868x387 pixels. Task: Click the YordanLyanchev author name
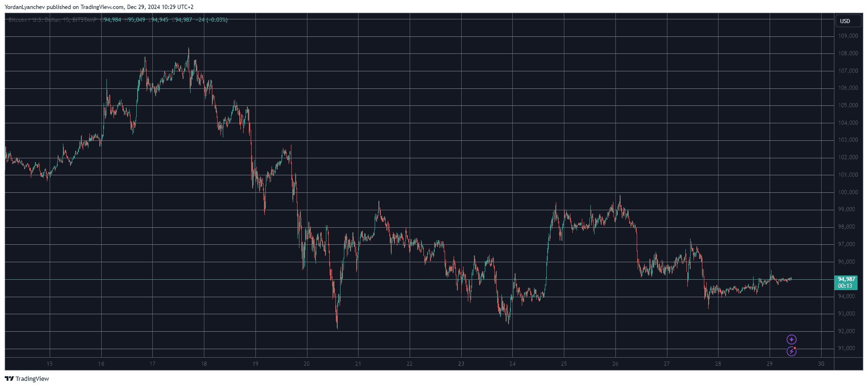tap(25, 7)
